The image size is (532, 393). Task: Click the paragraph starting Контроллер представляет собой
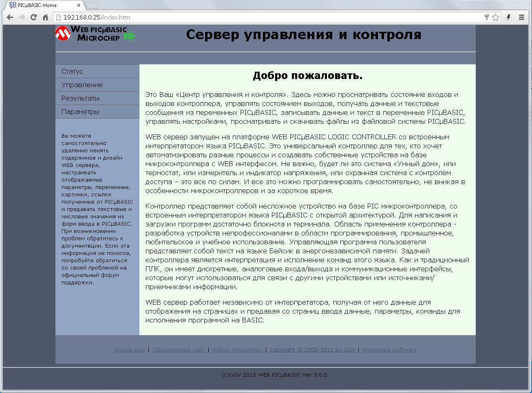307,246
